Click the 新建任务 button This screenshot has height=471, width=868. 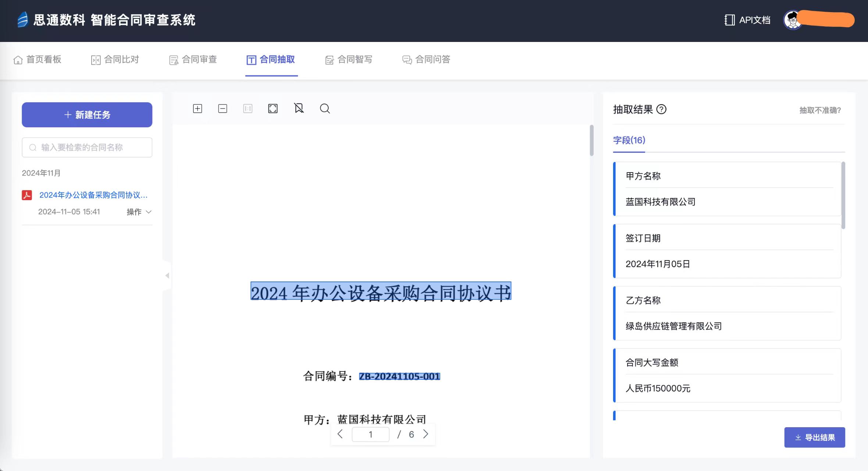point(87,115)
